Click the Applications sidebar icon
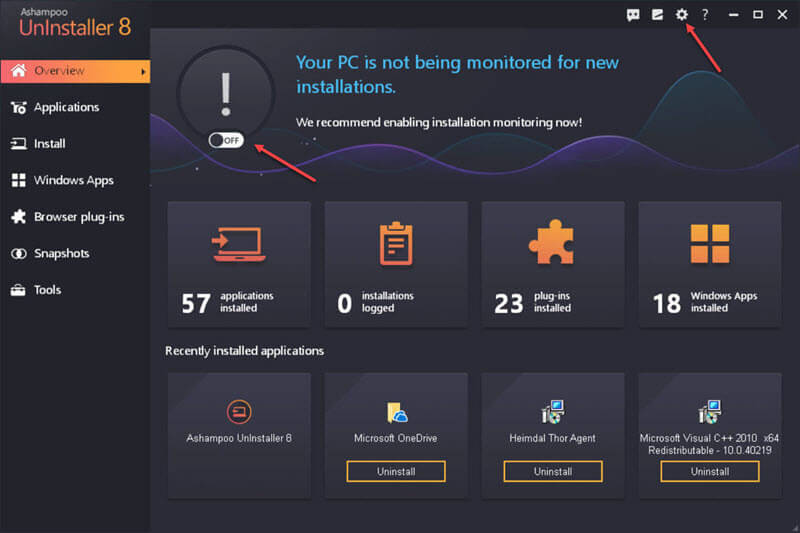 18,107
